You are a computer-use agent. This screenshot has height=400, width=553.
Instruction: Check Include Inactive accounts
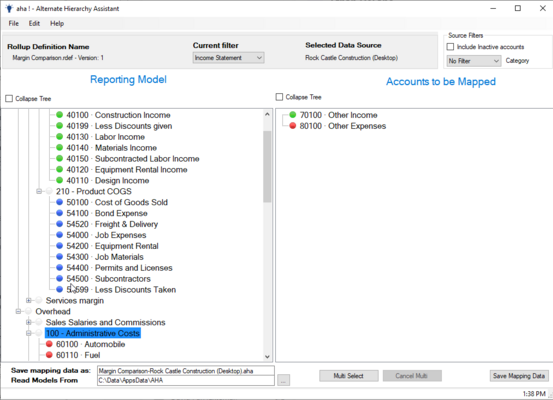[450, 47]
